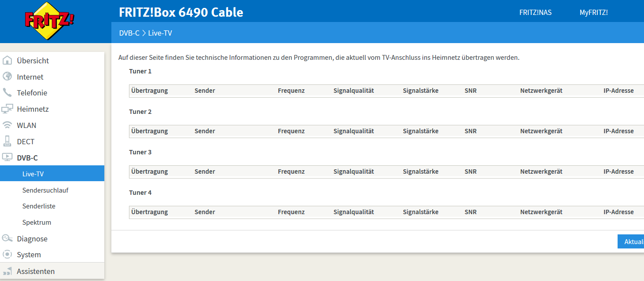Click the Diagnose icon in sidebar
644x281 pixels.
click(x=7, y=238)
